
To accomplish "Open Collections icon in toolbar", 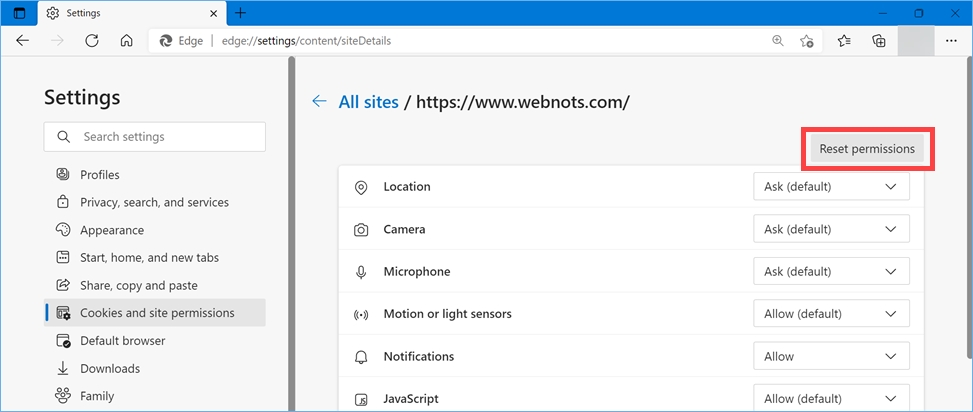I will coord(879,41).
